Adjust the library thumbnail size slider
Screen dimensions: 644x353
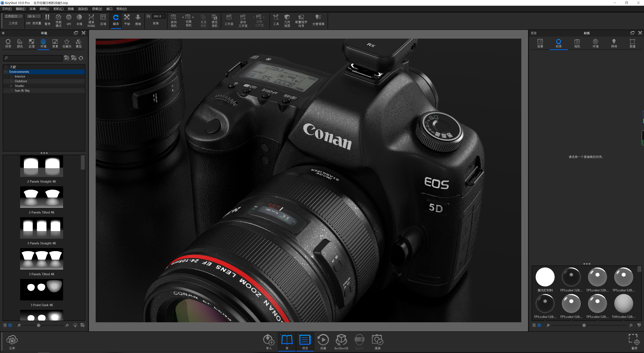(x=38, y=325)
